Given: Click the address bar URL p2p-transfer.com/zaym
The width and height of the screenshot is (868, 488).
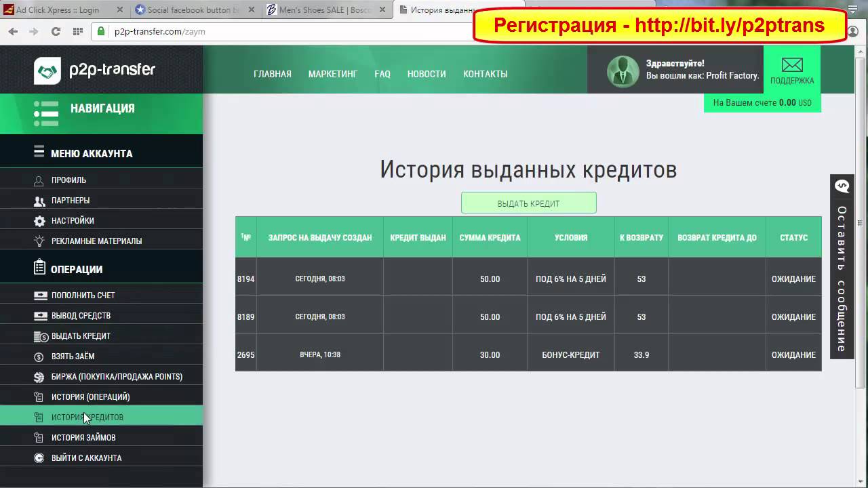Looking at the screenshot, I should pos(159,31).
